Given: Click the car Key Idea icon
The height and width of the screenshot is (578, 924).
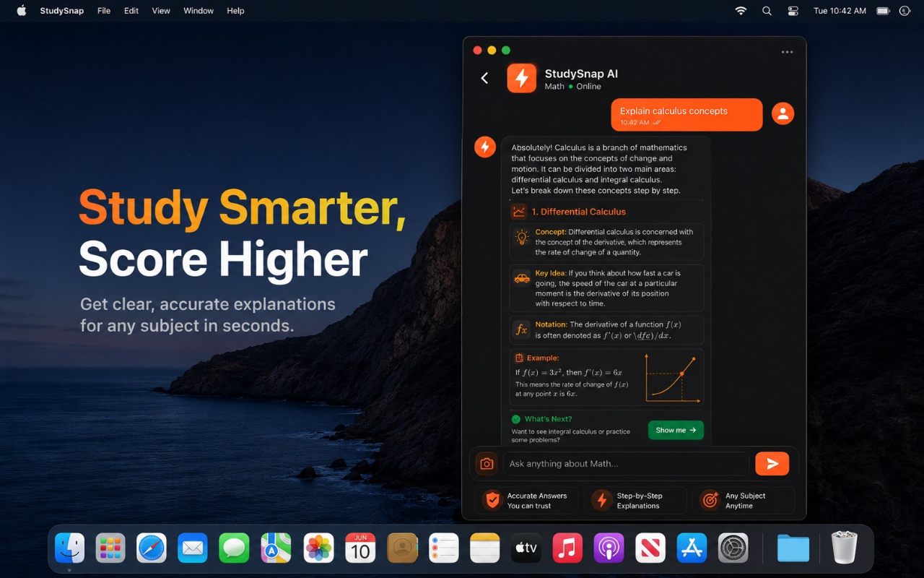Looking at the screenshot, I should 521,278.
